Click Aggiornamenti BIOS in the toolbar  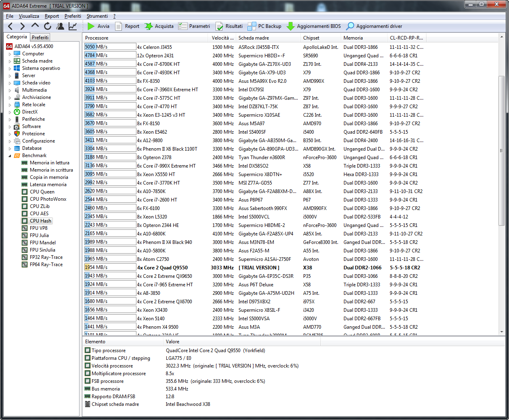point(314,26)
